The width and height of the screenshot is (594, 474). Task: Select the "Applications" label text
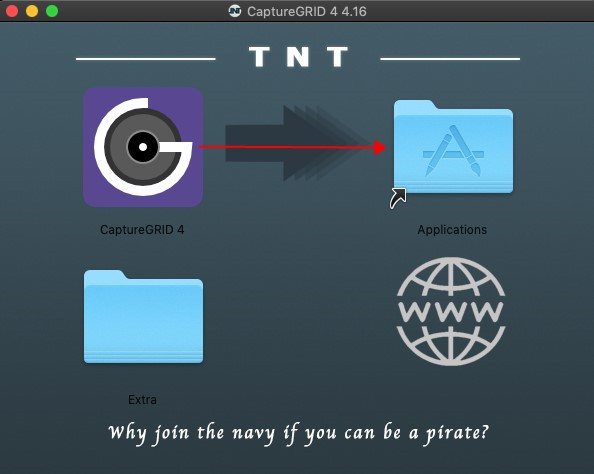coord(452,230)
